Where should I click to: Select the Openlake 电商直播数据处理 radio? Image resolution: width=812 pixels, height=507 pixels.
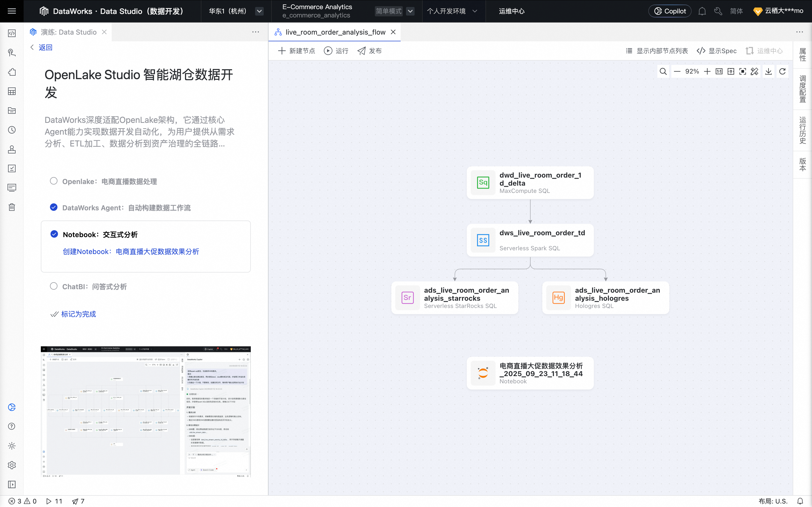[x=54, y=181]
